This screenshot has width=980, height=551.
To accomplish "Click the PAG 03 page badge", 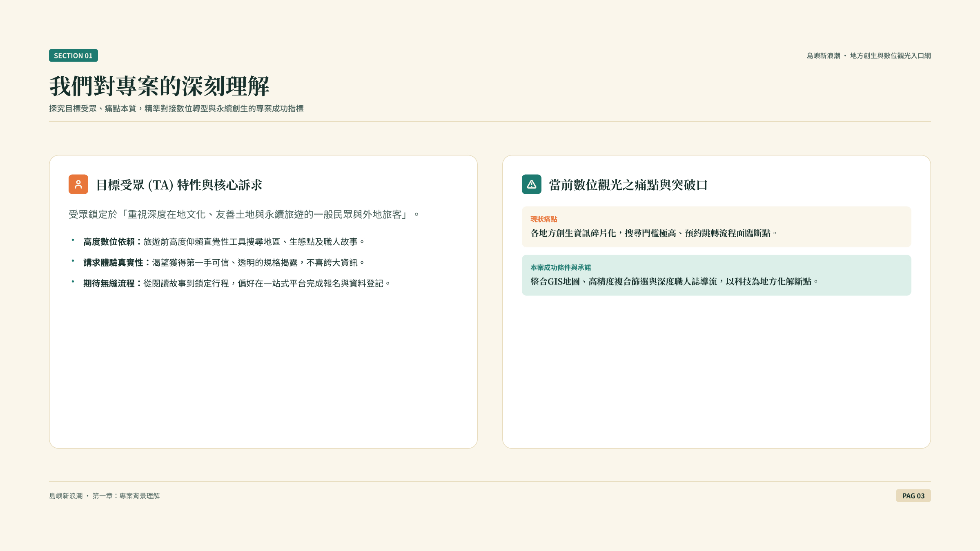I will [x=913, y=496].
